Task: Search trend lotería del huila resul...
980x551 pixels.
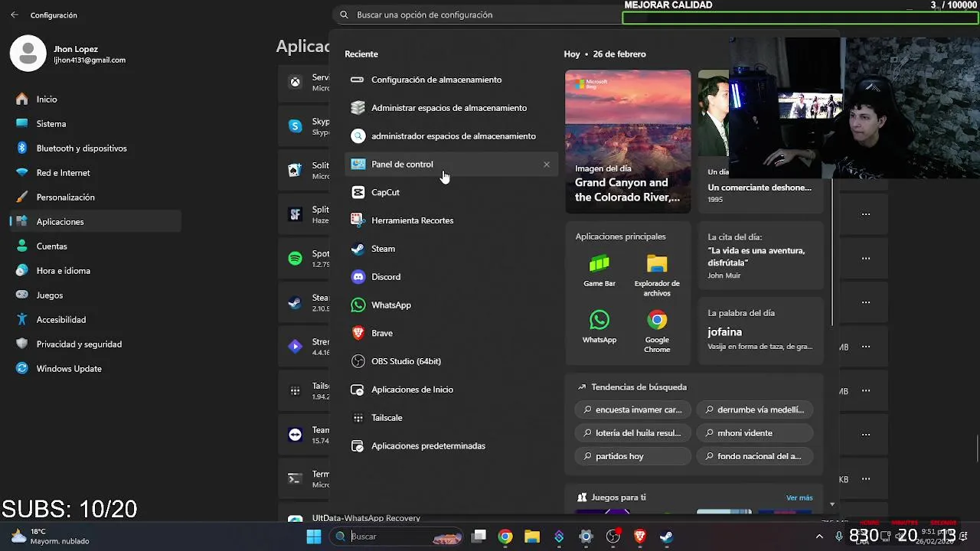Action: [632, 433]
